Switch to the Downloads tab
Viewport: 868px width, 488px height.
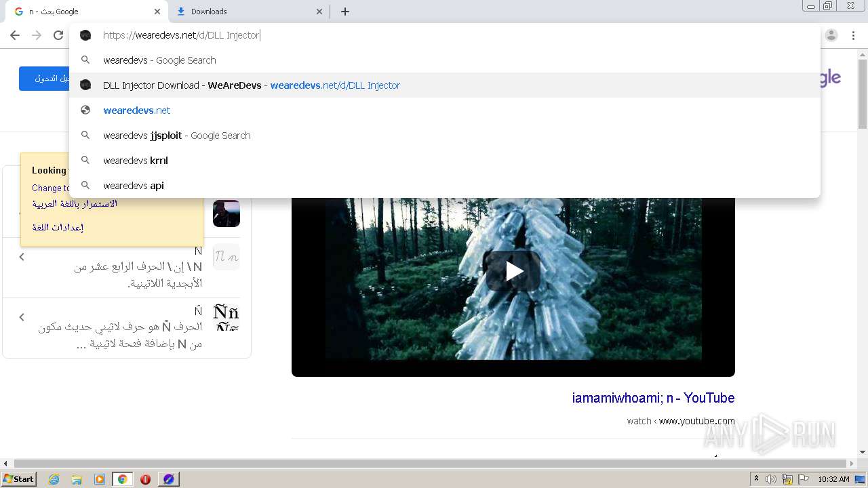click(248, 12)
